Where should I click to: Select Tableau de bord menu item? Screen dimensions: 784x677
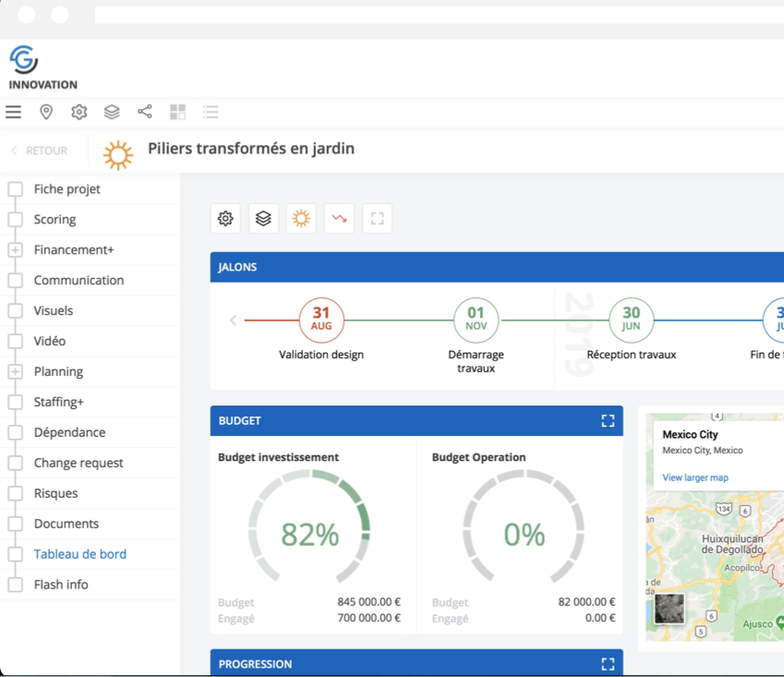80,554
